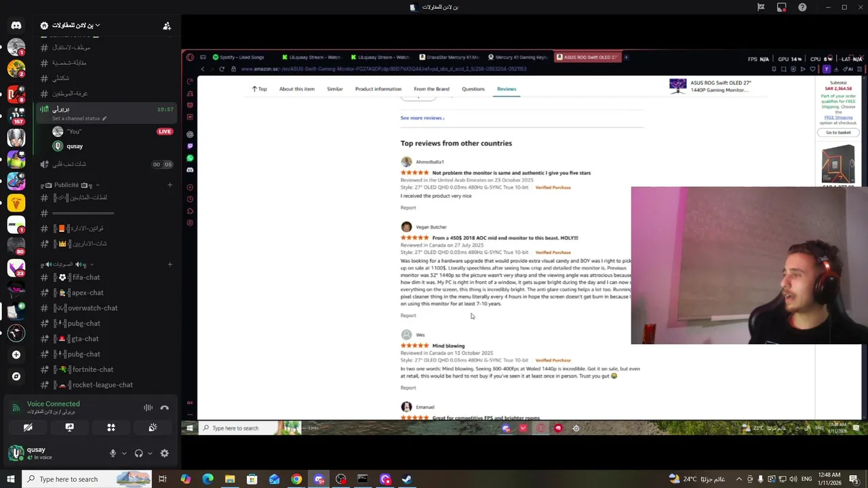Collapse the Publicité category
Image resolution: width=868 pixels, height=488 pixels.
point(70,185)
